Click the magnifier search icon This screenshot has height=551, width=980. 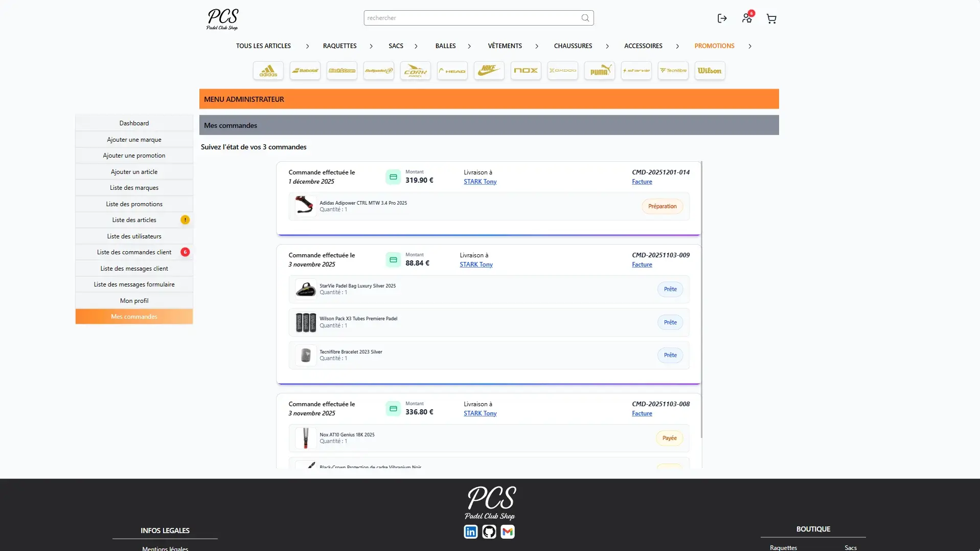[585, 18]
